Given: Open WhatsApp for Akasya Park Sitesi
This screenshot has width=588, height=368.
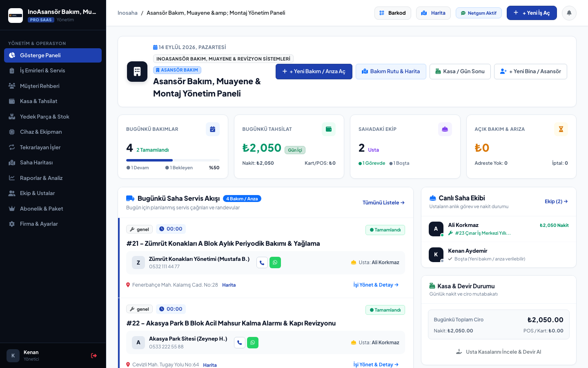Looking at the screenshot, I should (253, 343).
